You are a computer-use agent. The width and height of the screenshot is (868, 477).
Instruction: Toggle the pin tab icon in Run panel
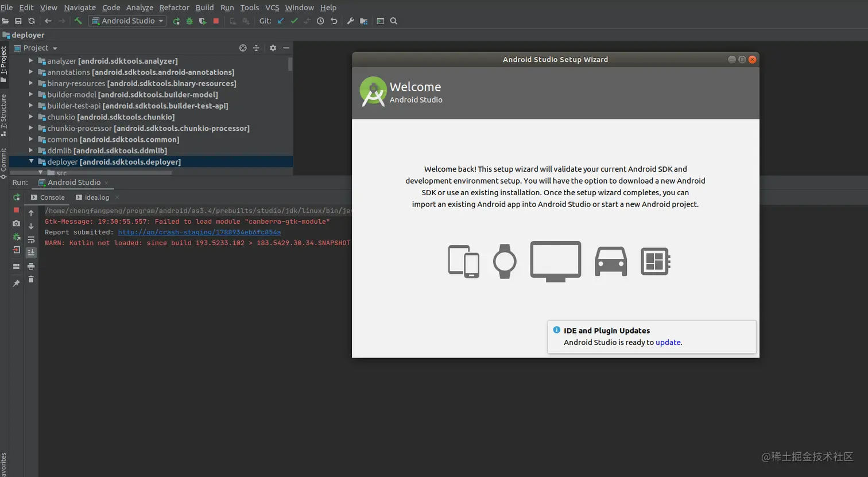(16, 284)
